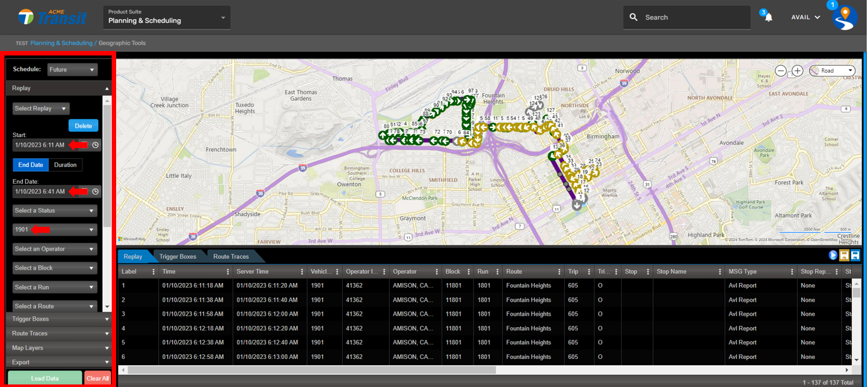Click the map zoom in button
This screenshot has width=868, height=387.
[797, 71]
